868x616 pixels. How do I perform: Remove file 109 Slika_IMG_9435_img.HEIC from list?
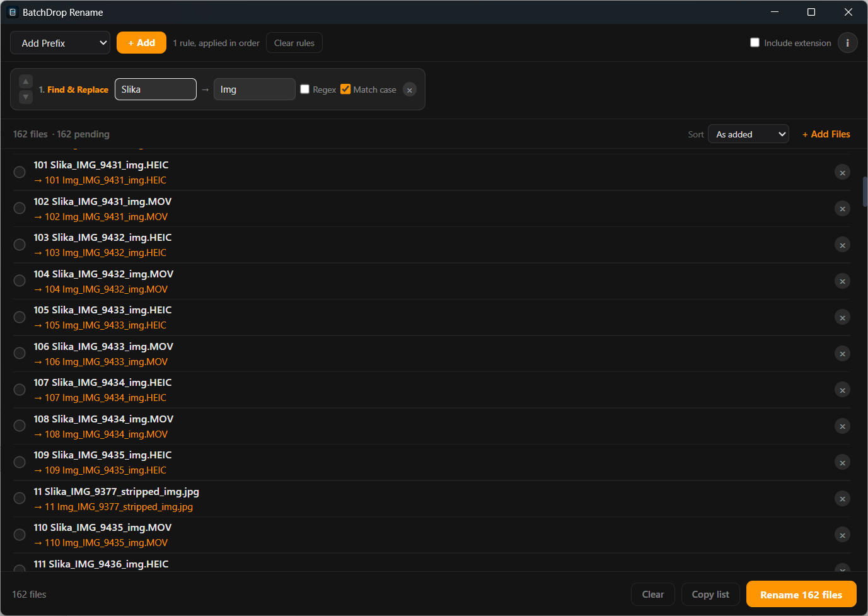point(842,462)
